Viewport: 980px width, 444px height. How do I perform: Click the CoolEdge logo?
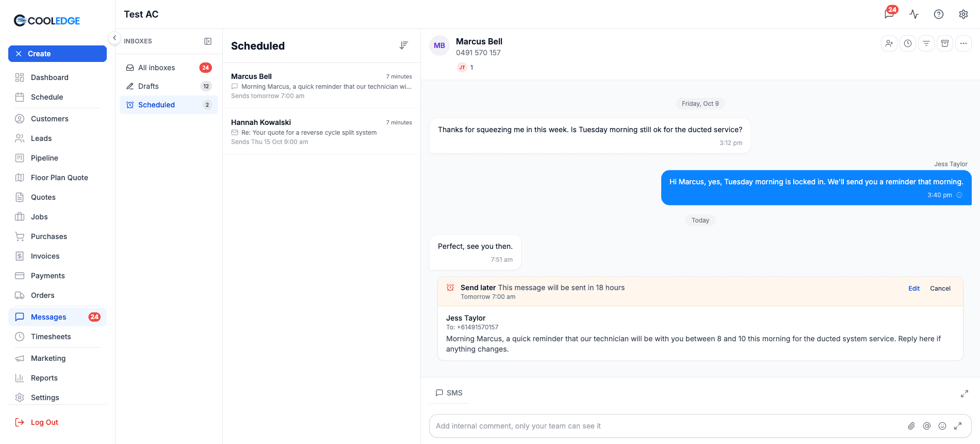47,21
